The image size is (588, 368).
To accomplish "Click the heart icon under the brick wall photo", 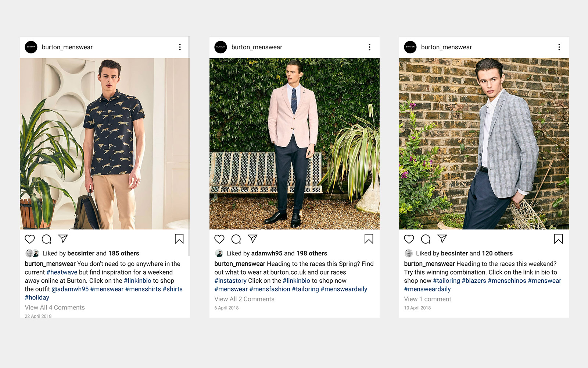I will pyautogui.click(x=409, y=239).
